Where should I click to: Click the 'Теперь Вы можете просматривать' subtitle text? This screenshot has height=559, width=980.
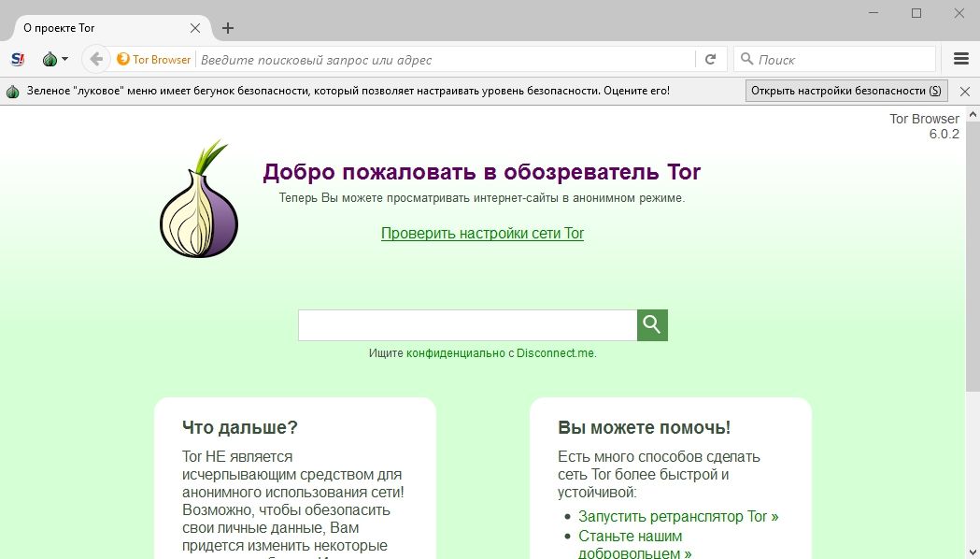482,198
